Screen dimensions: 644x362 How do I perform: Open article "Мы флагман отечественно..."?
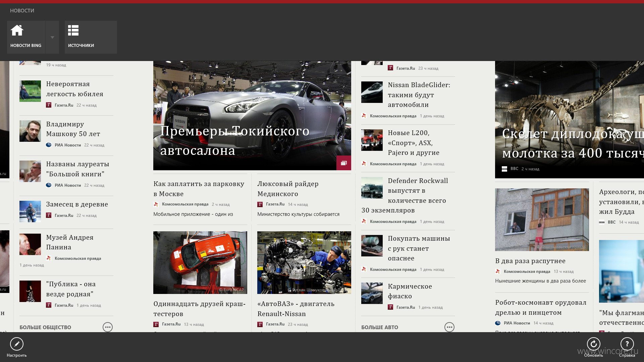(621, 317)
